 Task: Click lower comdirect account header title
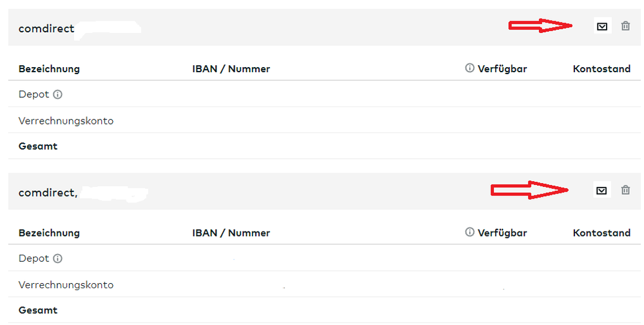(x=48, y=192)
